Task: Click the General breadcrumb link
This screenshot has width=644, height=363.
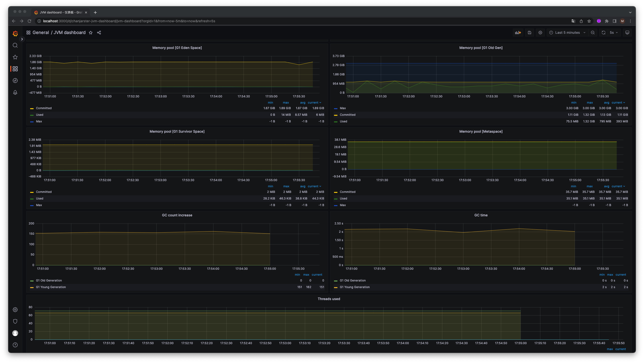Action: click(x=41, y=33)
